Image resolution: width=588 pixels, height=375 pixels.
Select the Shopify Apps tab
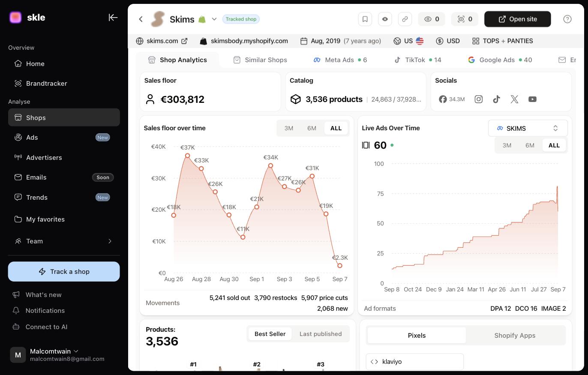515,336
